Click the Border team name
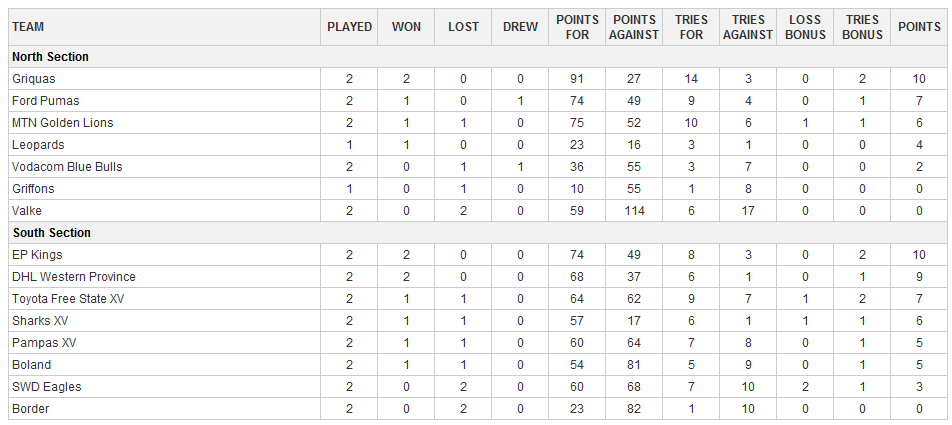The height and width of the screenshot is (425, 952). click(30, 409)
